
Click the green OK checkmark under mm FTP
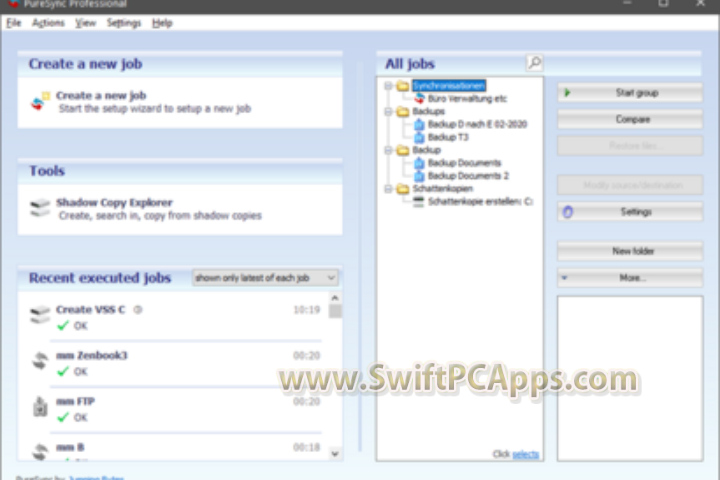[x=63, y=417]
